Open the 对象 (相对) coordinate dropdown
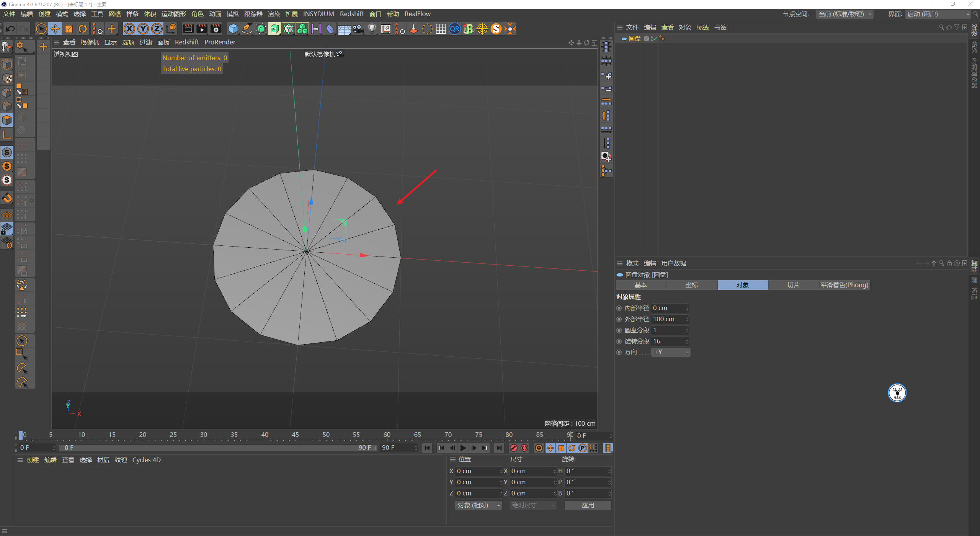This screenshot has height=536, width=980. (479, 505)
